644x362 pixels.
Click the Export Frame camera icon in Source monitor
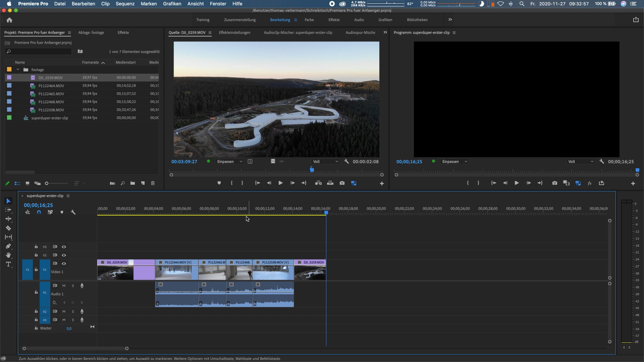click(342, 183)
